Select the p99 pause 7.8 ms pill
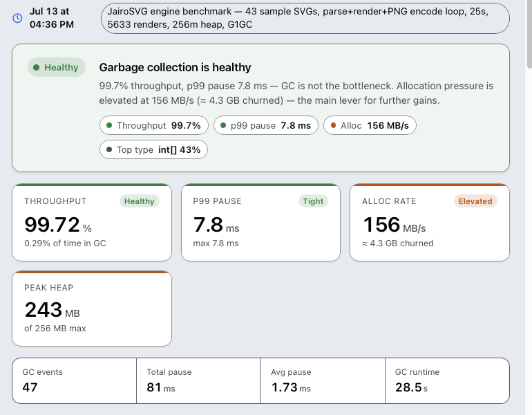Screen dimensions: 532x415 tap(266, 125)
